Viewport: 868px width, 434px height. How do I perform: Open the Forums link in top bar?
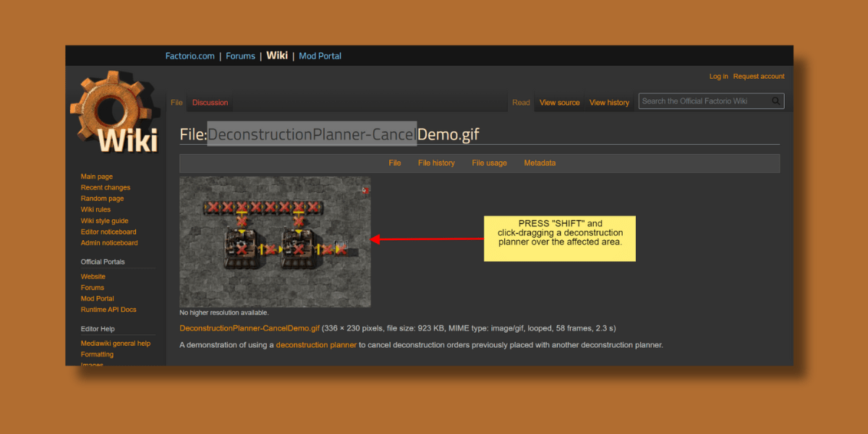click(240, 56)
